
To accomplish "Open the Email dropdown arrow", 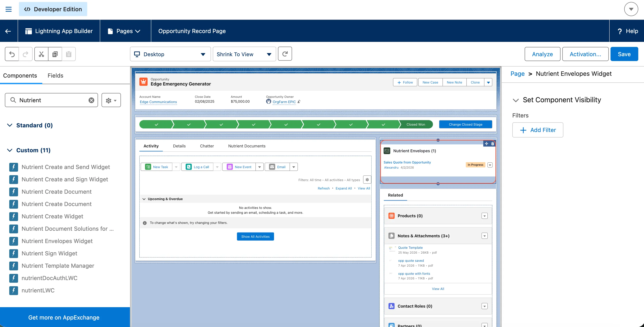I will click(294, 167).
